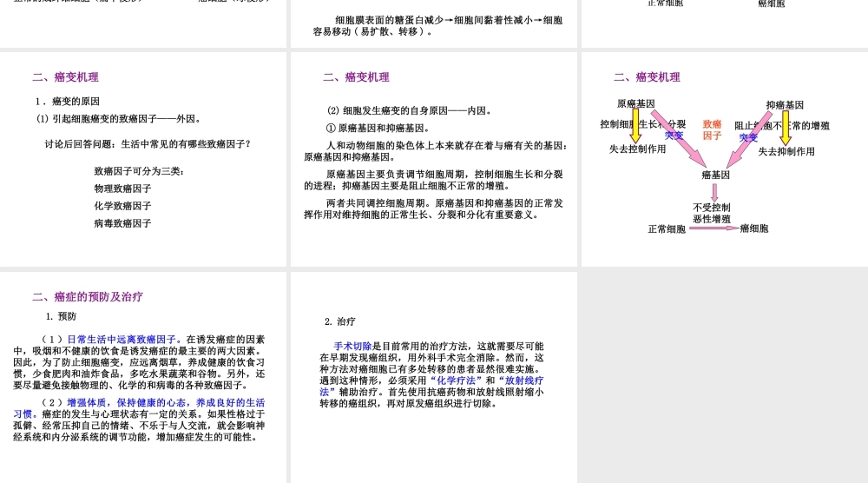Screen dimensions: 868x483
Task: Click the 正常细胞 label in the diagram slide
Action: (x=667, y=229)
